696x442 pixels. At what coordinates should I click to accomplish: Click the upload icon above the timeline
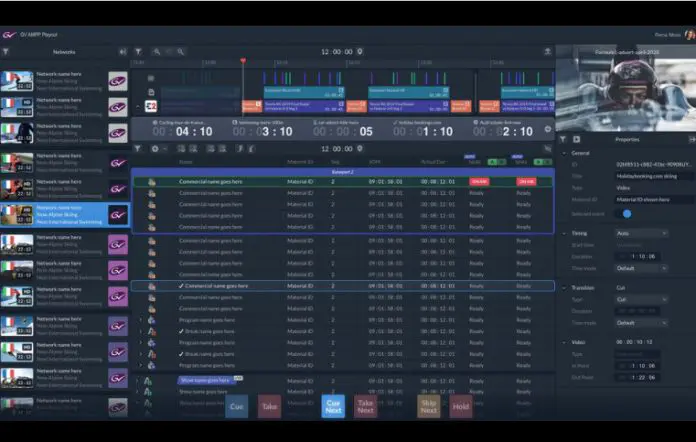pos(547,51)
